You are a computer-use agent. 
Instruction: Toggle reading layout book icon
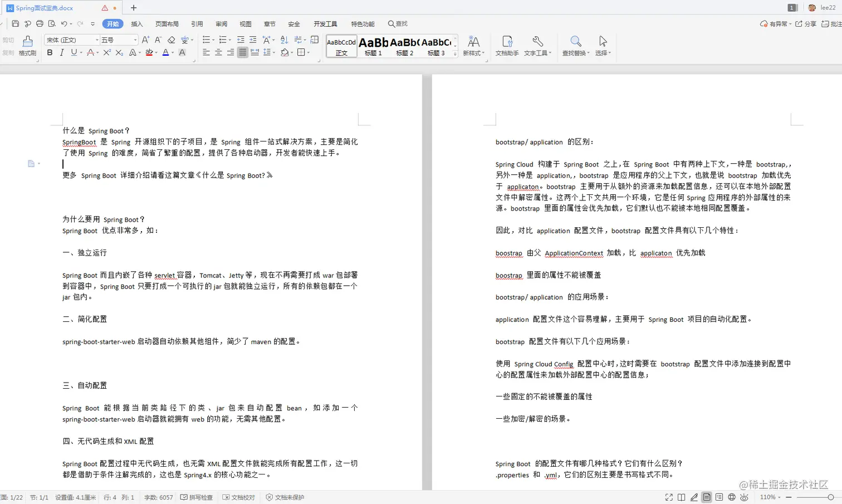[x=681, y=497]
